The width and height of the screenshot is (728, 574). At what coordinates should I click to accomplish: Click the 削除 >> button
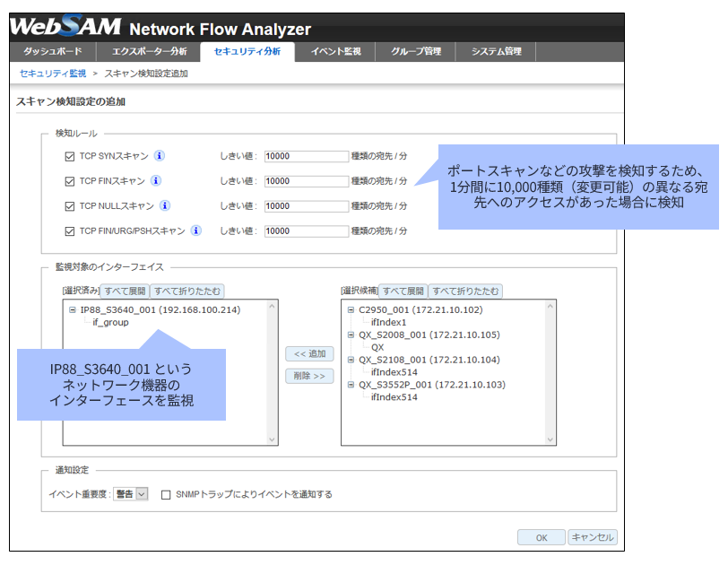(x=309, y=376)
